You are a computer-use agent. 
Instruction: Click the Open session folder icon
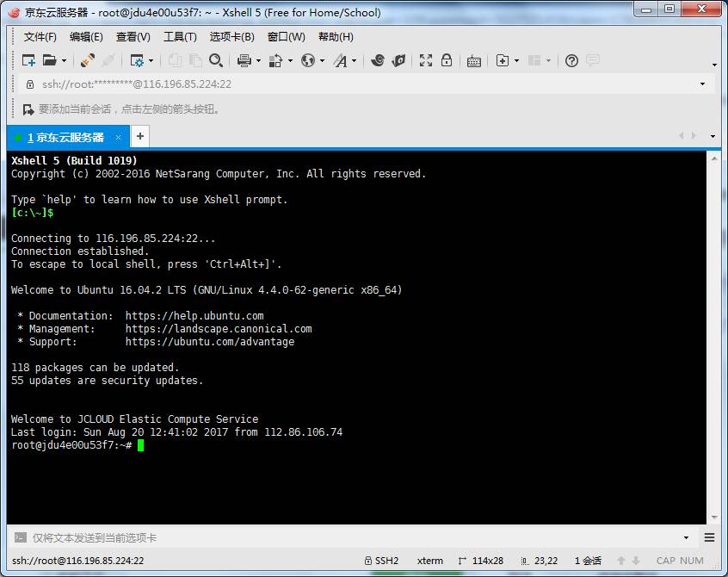coord(49,60)
